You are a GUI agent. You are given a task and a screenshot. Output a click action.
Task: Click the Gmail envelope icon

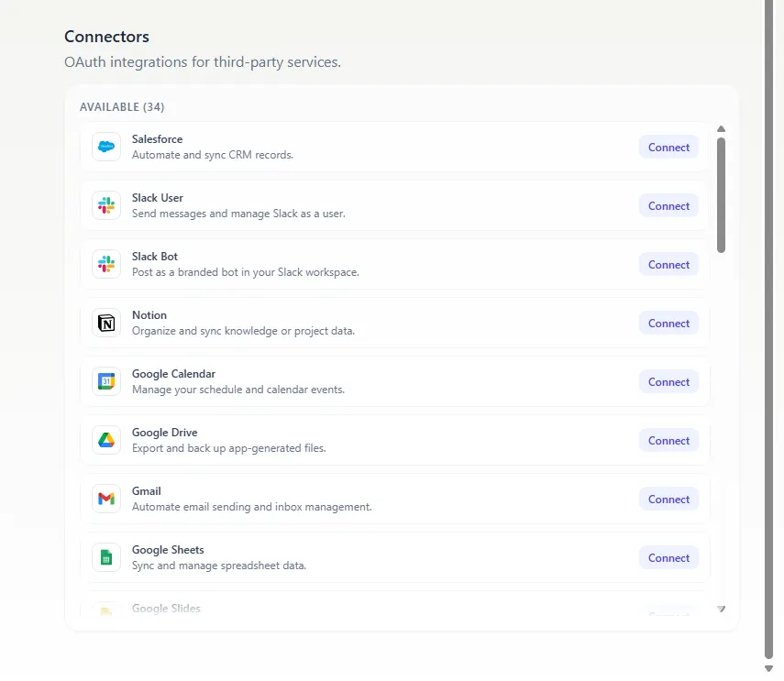106,499
